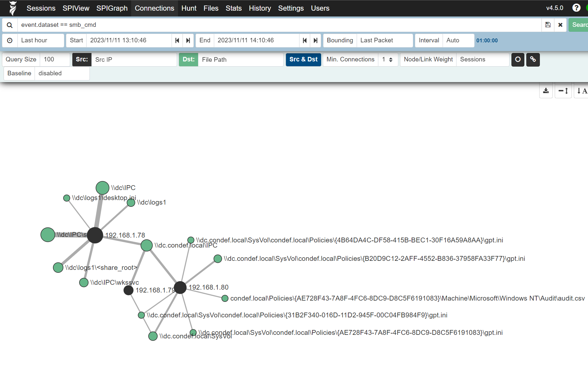This screenshot has height=372, width=588.
Task: Click the search expression input field
Action: click(278, 25)
